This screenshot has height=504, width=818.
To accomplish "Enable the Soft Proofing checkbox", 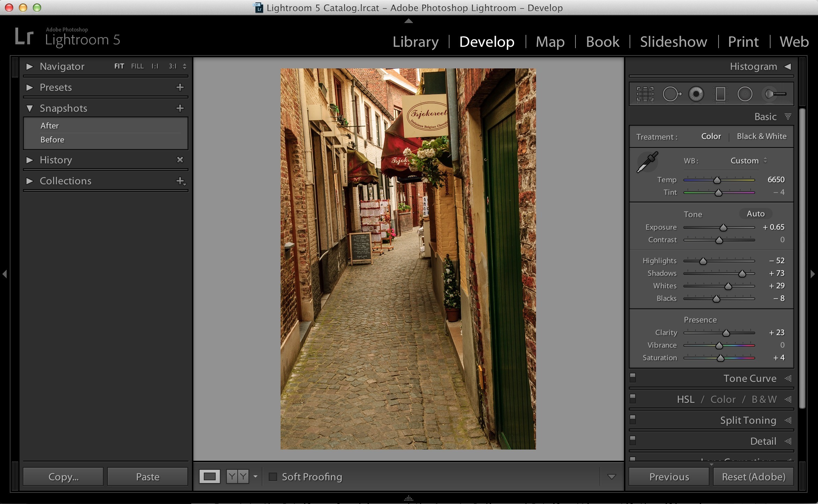I will click(273, 477).
